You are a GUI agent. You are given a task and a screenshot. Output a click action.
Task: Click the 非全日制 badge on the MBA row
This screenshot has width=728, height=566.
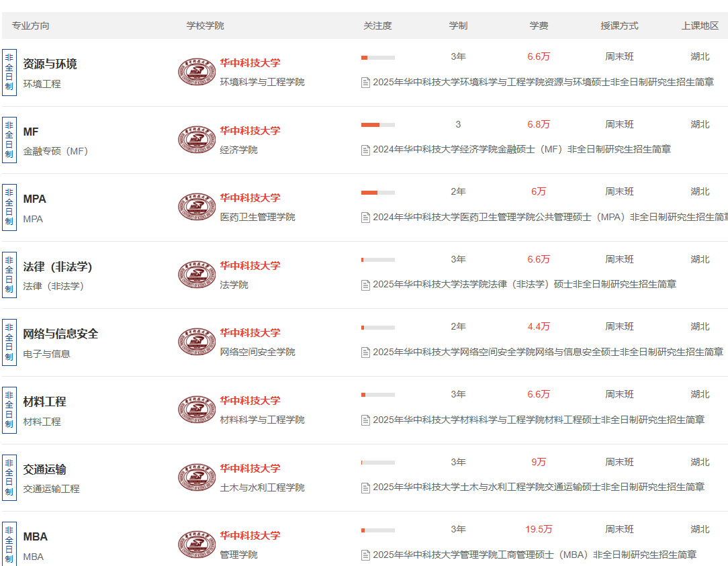click(9, 544)
